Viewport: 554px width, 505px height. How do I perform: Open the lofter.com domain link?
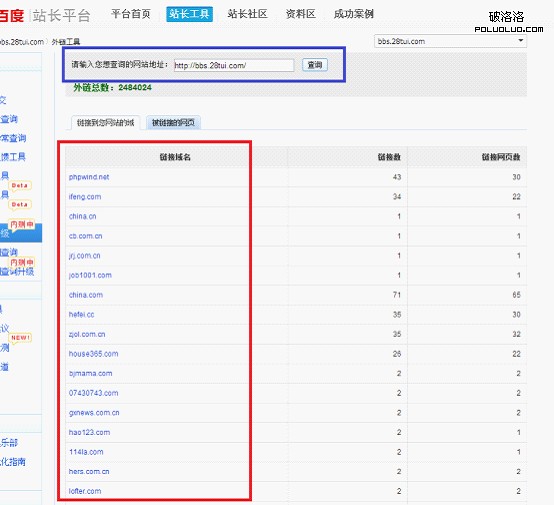point(85,491)
